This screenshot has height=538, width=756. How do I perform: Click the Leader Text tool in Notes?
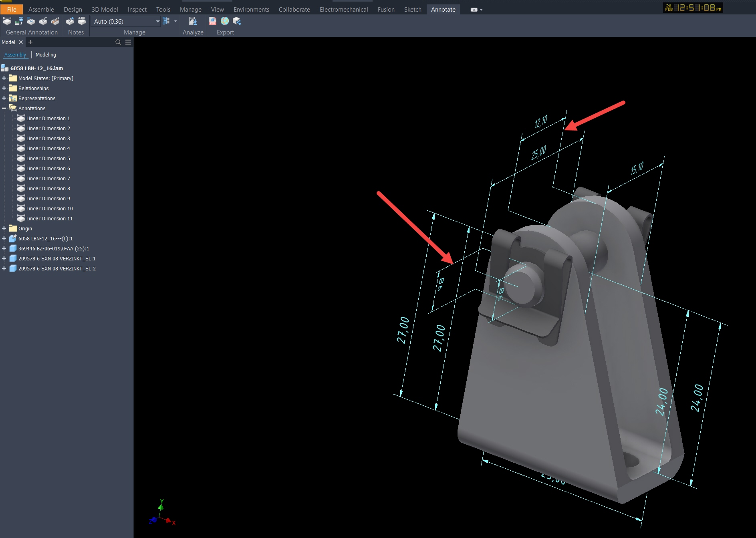click(x=70, y=21)
